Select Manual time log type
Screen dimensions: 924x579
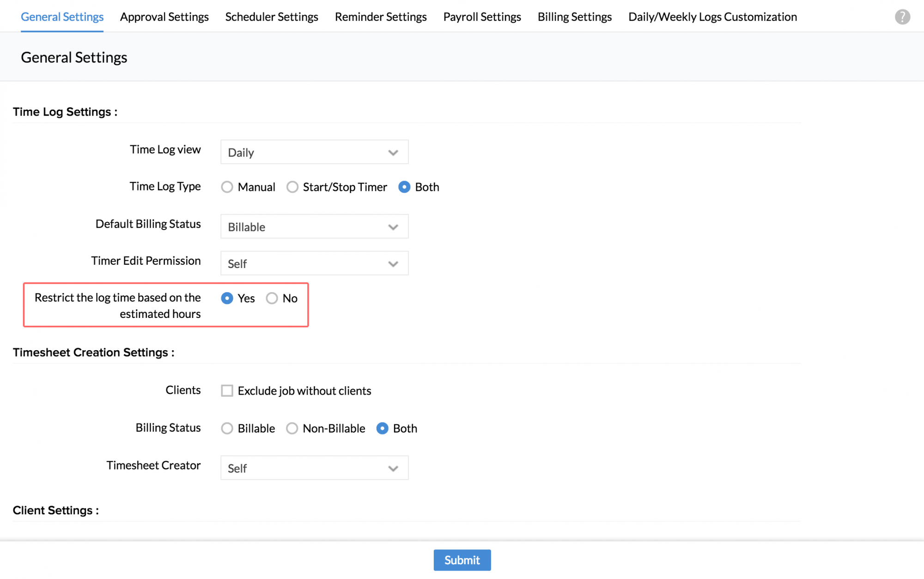click(227, 187)
